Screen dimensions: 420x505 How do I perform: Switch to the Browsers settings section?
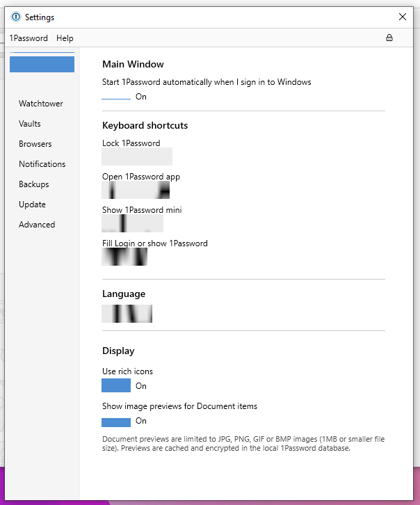[x=35, y=144]
